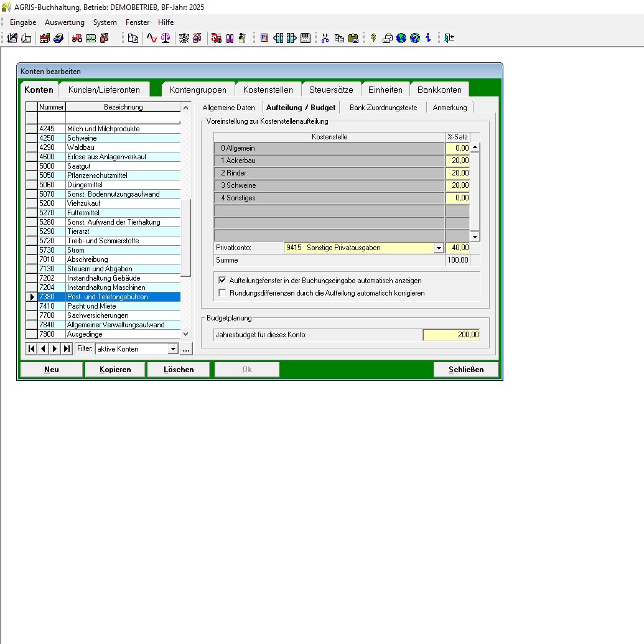Click the red tractor toolbar icon

[77, 38]
